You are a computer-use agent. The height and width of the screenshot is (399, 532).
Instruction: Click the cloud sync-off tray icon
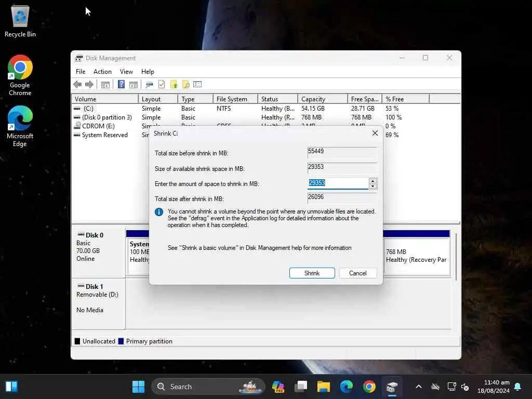click(x=435, y=387)
